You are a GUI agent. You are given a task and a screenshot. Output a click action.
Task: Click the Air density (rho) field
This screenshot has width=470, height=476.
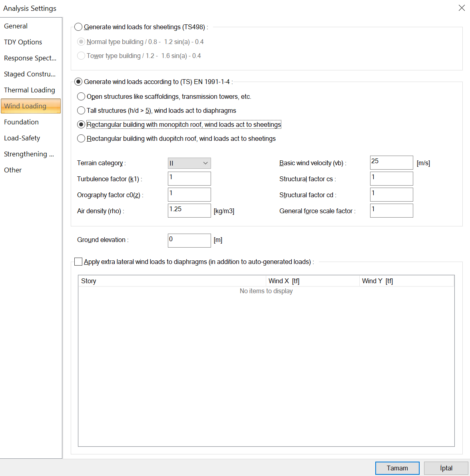(189, 211)
